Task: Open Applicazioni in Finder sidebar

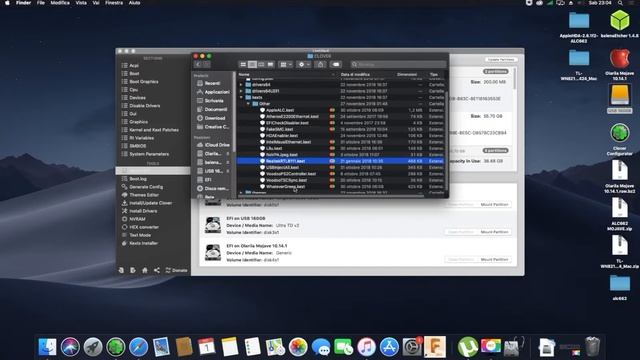Action: [213, 92]
